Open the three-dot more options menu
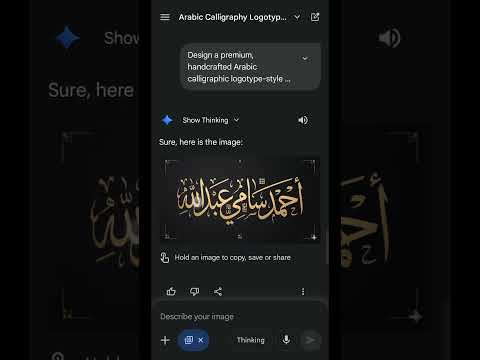The image size is (480, 360). (x=303, y=292)
